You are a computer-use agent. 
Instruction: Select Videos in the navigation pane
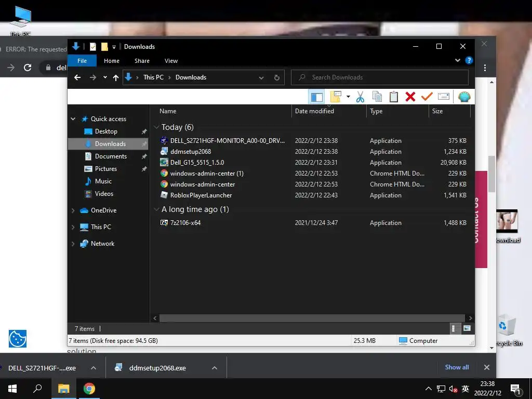pos(104,194)
